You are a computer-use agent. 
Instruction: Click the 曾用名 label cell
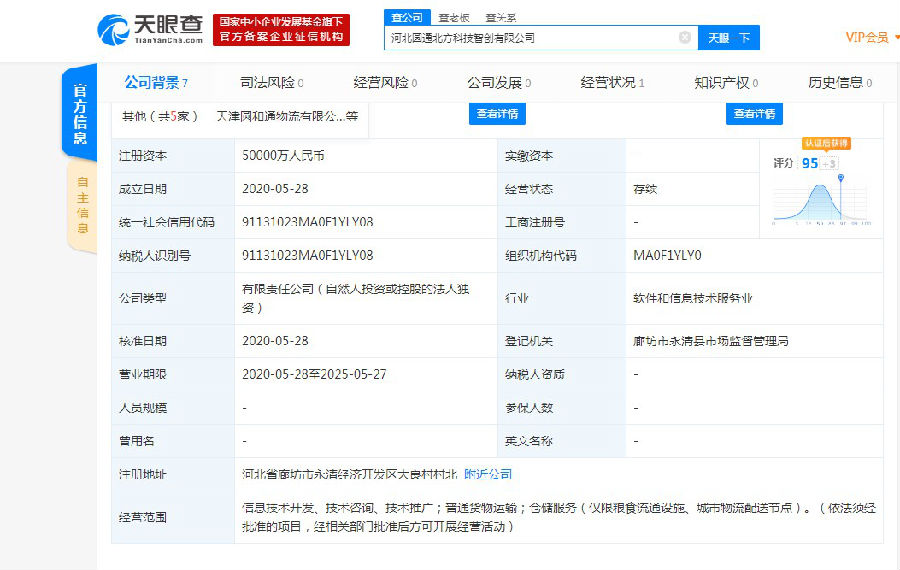pyautogui.click(x=173, y=441)
